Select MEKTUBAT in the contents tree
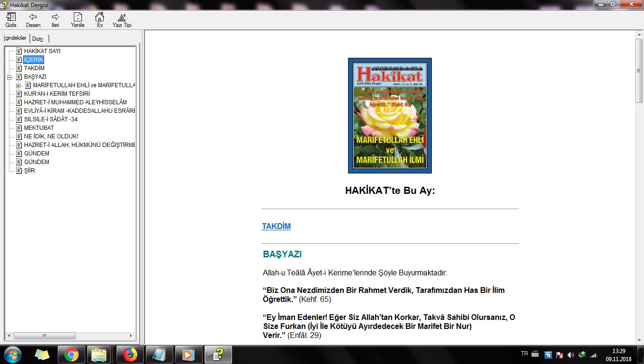Image resolution: width=644 pixels, height=364 pixels. [x=39, y=128]
